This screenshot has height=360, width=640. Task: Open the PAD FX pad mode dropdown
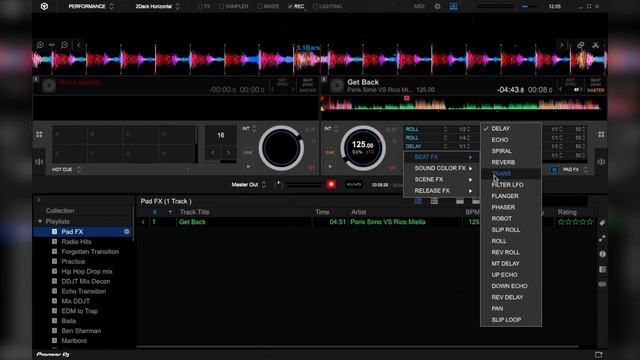575,169
